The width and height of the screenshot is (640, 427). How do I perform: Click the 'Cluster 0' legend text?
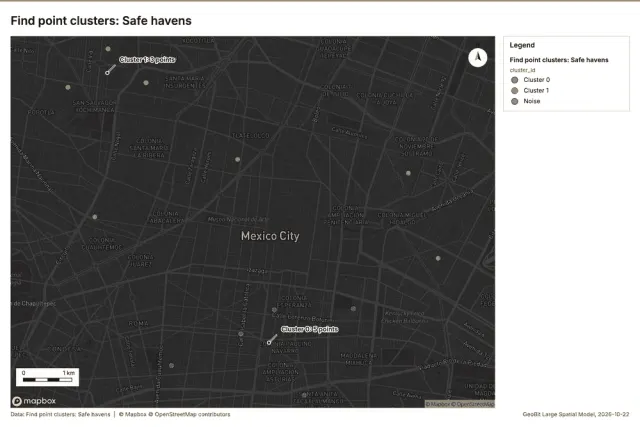[x=537, y=80]
